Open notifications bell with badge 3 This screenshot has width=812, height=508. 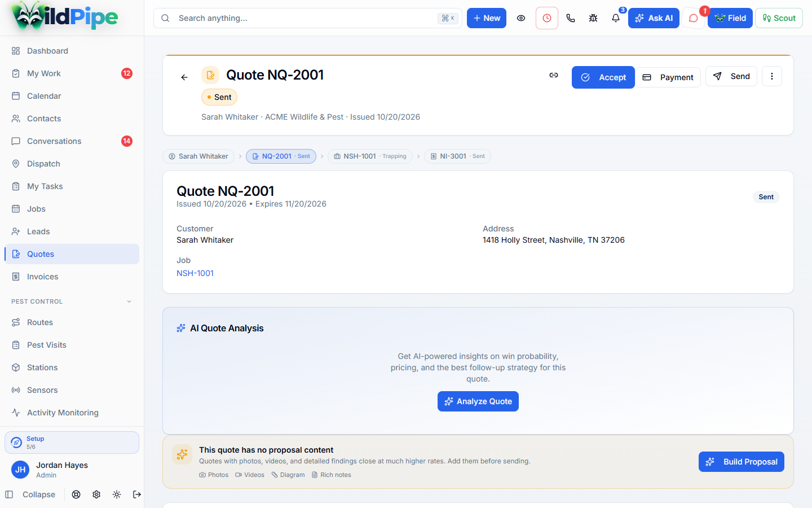pos(616,18)
